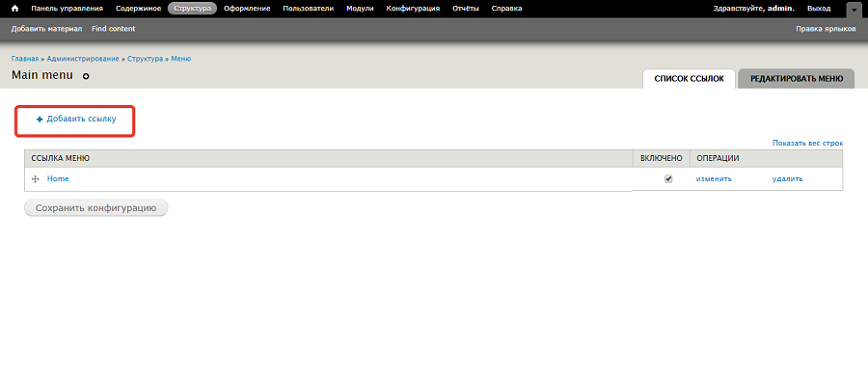The width and height of the screenshot is (868, 374).
Task: Toggle the enabled checkbox for Home link
Action: (x=668, y=179)
